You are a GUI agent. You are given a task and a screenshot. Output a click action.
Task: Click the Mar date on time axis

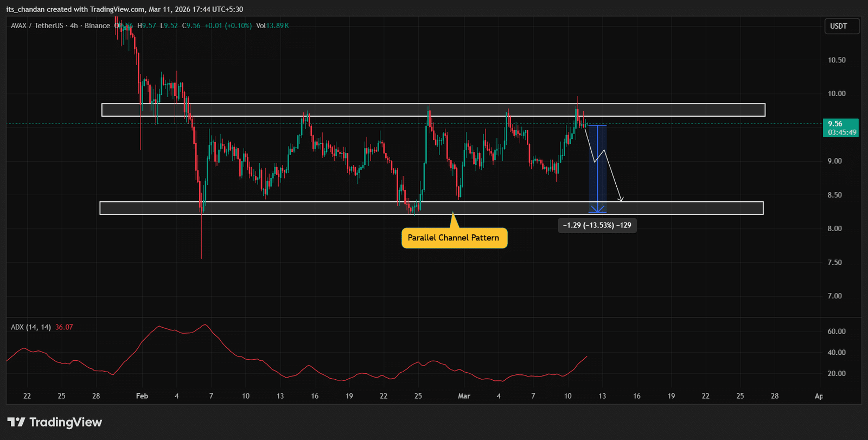pos(464,396)
